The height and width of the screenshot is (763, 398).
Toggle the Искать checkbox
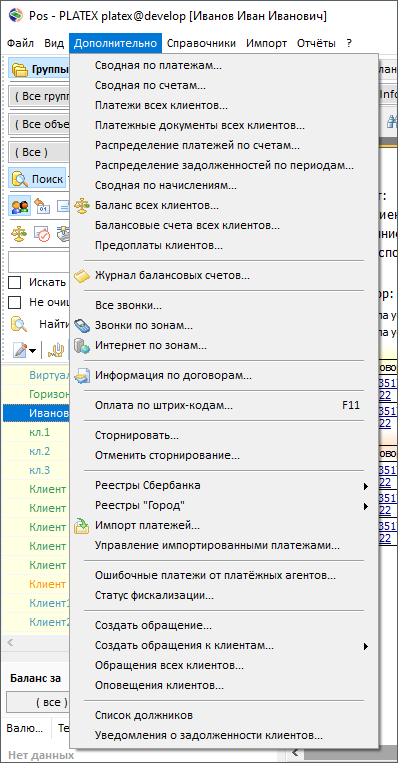pos(15,282)
